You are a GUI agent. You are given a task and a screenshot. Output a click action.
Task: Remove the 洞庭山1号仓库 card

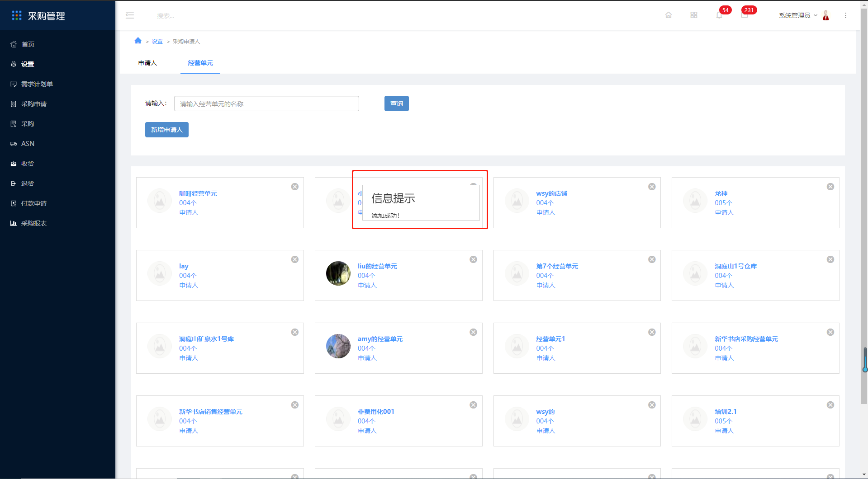click(830, 259)
